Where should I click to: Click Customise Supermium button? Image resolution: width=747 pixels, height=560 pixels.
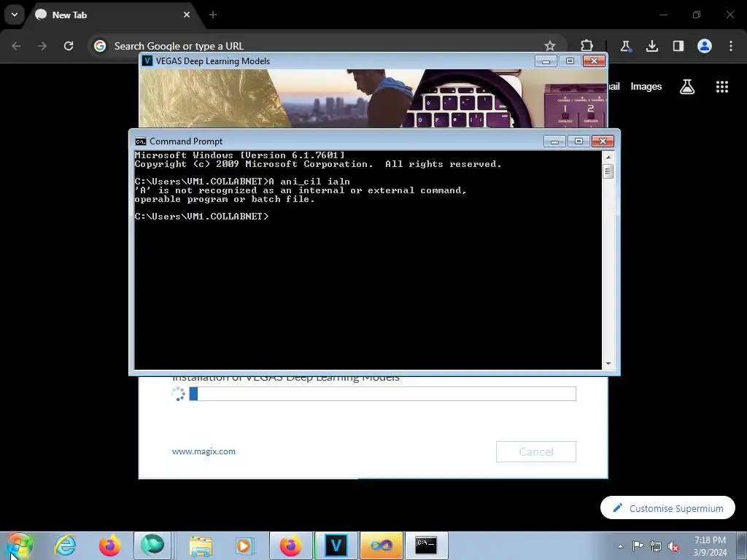tap(667, 508)
